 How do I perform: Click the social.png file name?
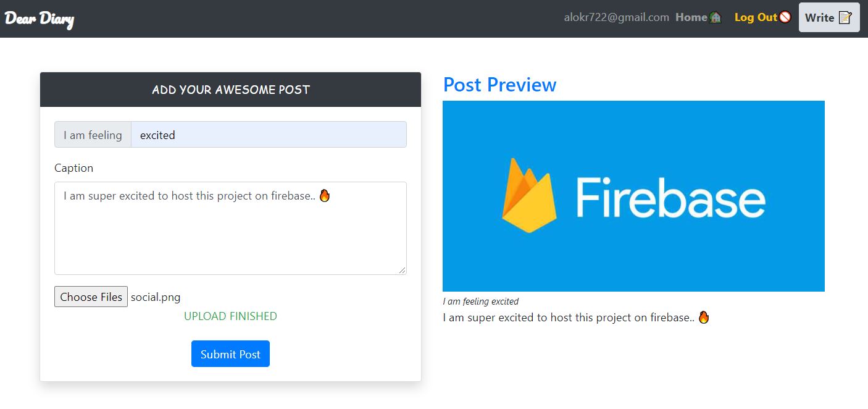[156, 297]
